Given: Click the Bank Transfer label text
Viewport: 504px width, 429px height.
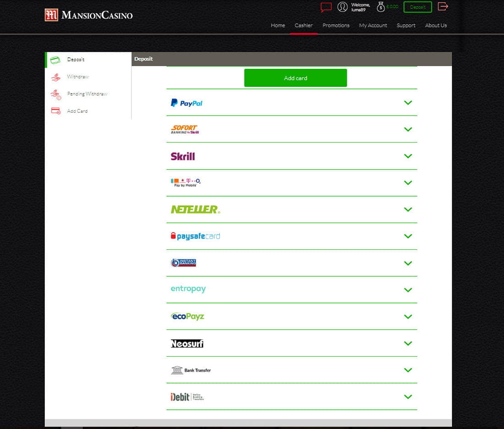Looking at the screenshot, I should [197, 370].
